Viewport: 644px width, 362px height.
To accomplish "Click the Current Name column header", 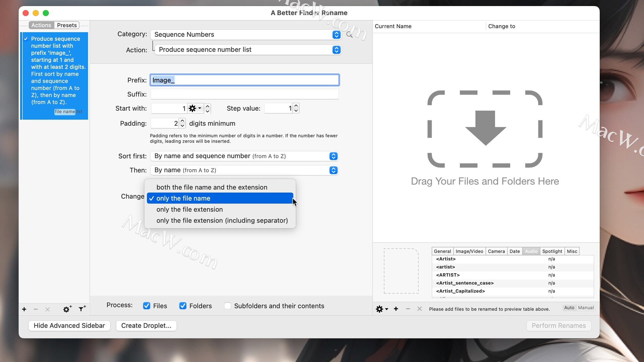I will click(429, 26).
